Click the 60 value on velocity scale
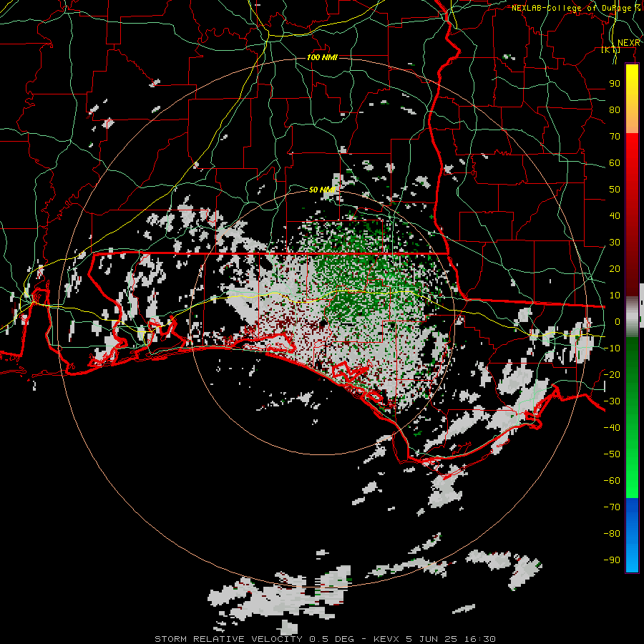 coord(615,163)
